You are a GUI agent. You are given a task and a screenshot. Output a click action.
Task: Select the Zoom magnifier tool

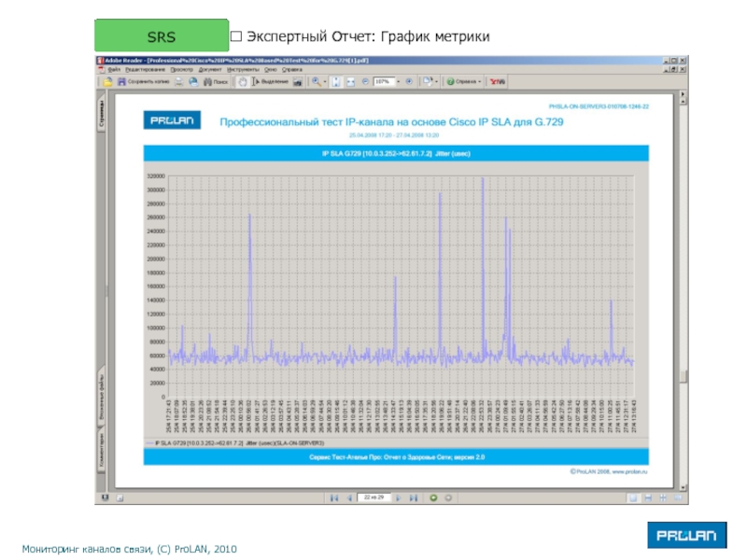click(x=317, y=82)
